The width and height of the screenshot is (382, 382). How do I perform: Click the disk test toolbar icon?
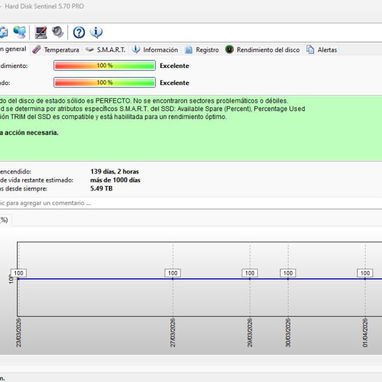pyautogui.click(x=58, y=32)
